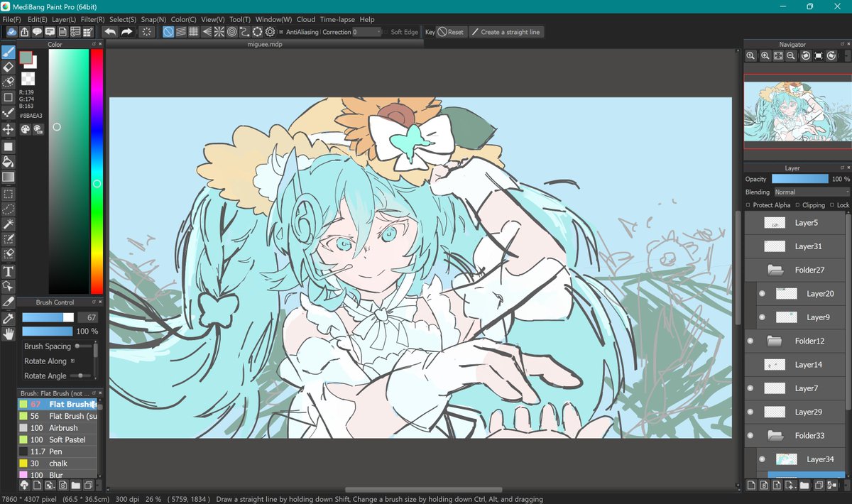This screenshot has width=852, height=504.
Task: Zoom in on Navigator panel
Action: 765,55
